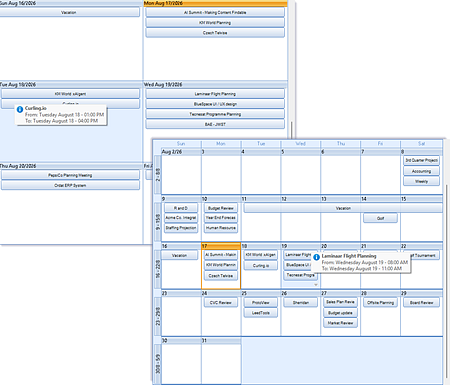450x385 pixels.
Task: Select week row header 16 - 22/8
Action: [158, 269]
